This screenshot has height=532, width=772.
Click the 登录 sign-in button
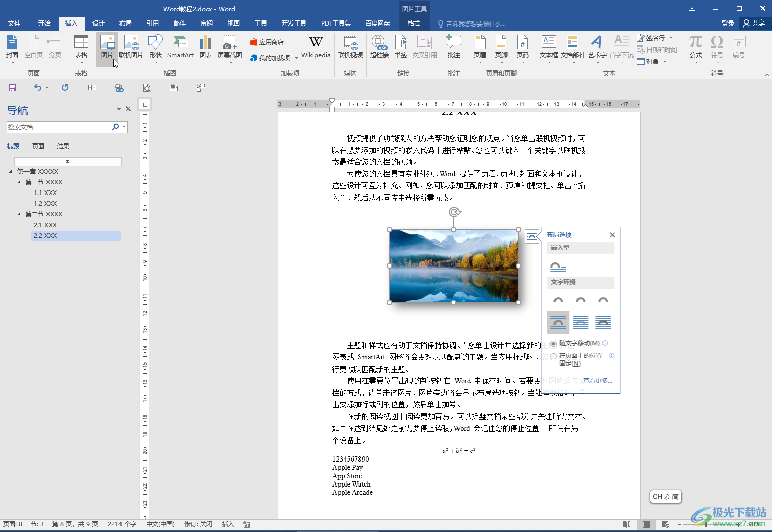pos(728,23)
